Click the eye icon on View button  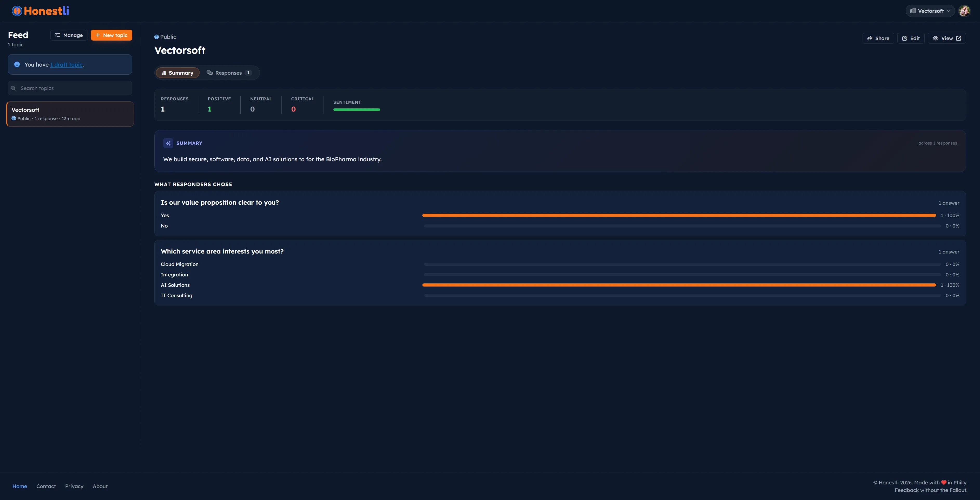pos(935,38)
